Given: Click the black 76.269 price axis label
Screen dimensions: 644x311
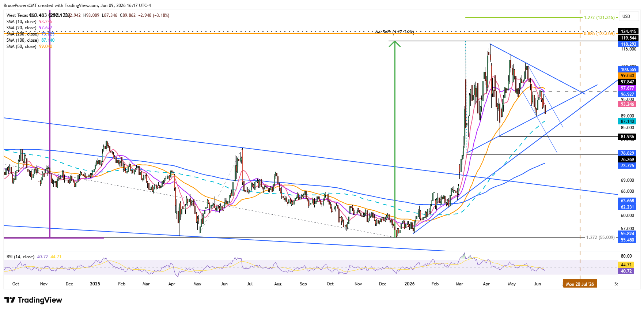Looking at the screenshot, I should tap(628, 160).
